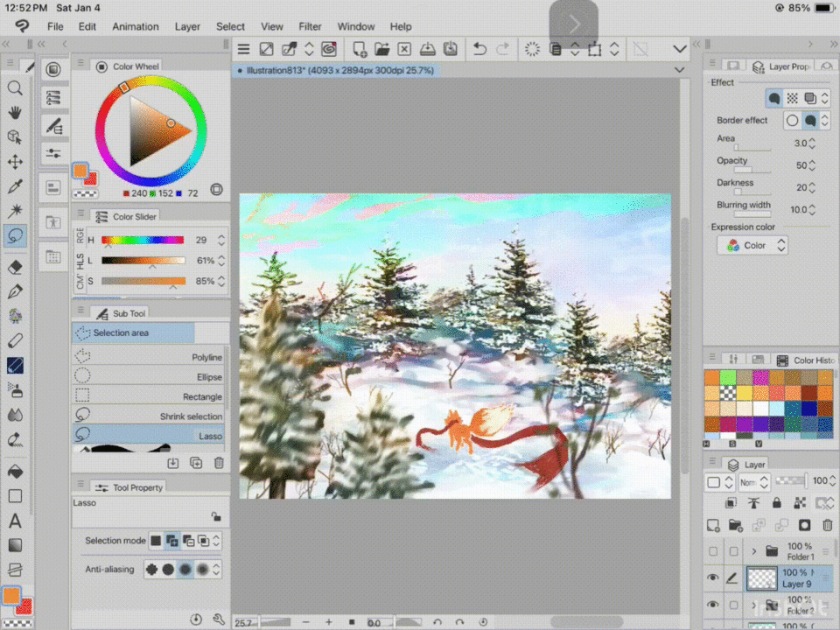Choose the Lasso sub tool
Screen dimensions: 840x630
point(149,436)
